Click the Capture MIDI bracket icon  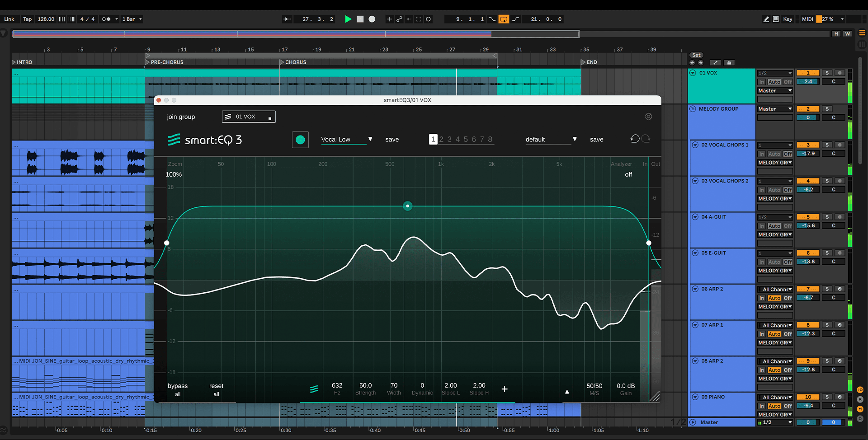click(419, 19)
